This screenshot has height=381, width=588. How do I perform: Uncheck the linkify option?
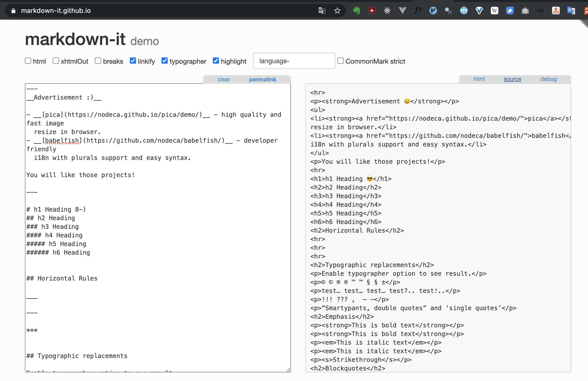pyautogui.click(x=133, y=61)
